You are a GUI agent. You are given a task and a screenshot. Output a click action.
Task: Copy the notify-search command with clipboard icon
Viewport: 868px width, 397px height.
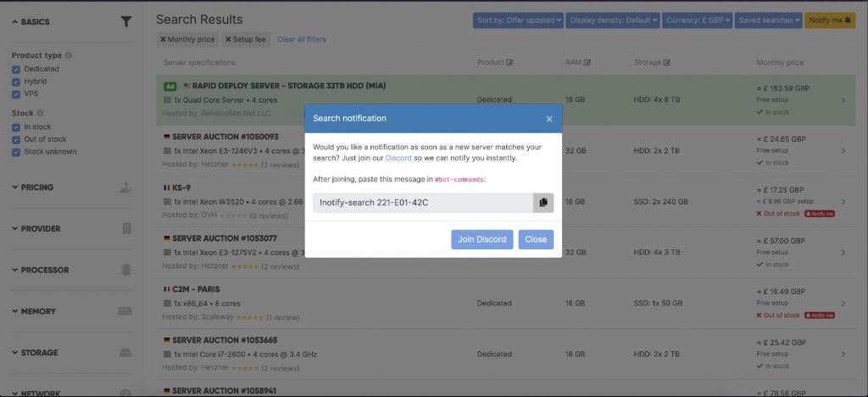[x=543, y=203]
